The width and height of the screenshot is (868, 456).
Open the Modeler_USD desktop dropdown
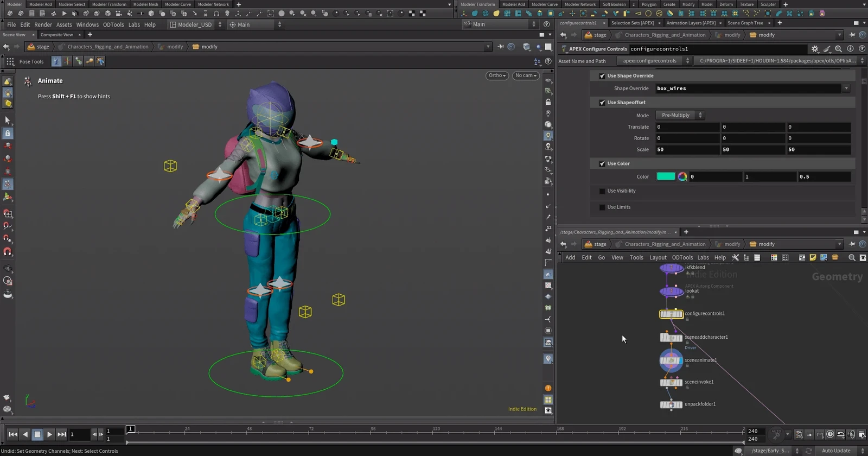(195, 24)
